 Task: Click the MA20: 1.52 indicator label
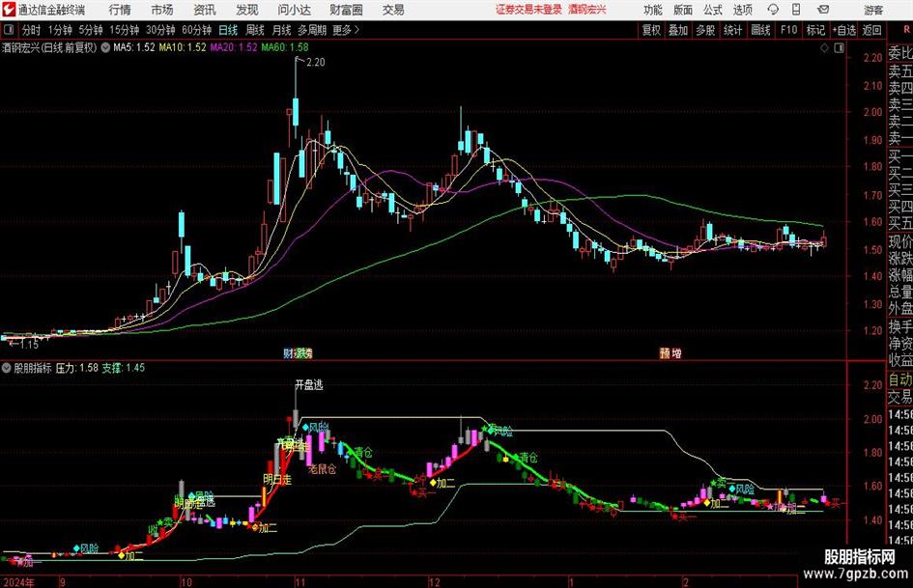(x=234, y=47)
